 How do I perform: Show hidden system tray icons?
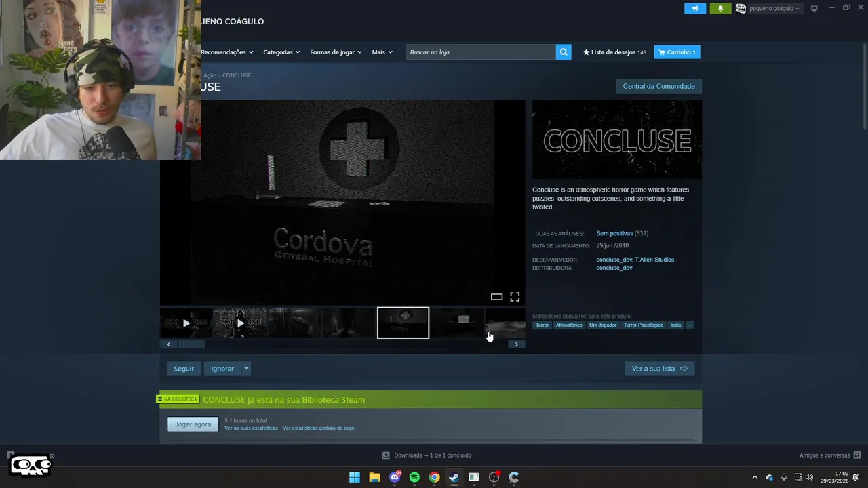click(755, 478)
